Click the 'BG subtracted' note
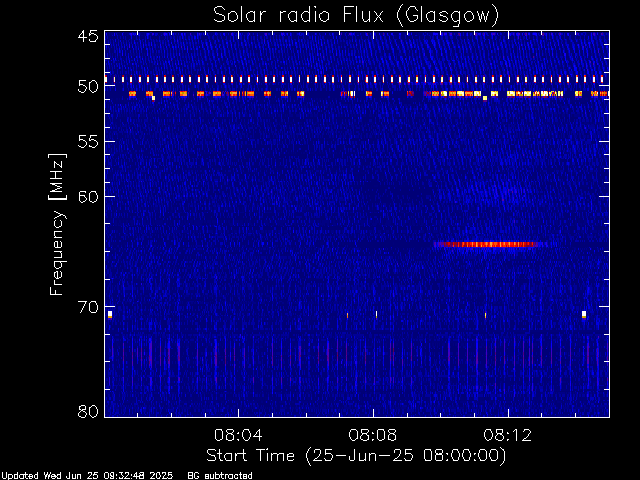This screenshot has height=480, width=640. pos(220,476)
